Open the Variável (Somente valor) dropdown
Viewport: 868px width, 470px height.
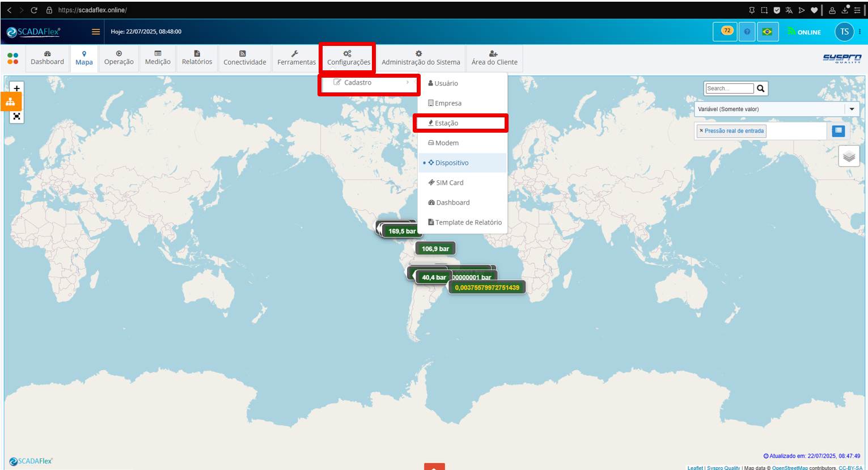point(777,109)
